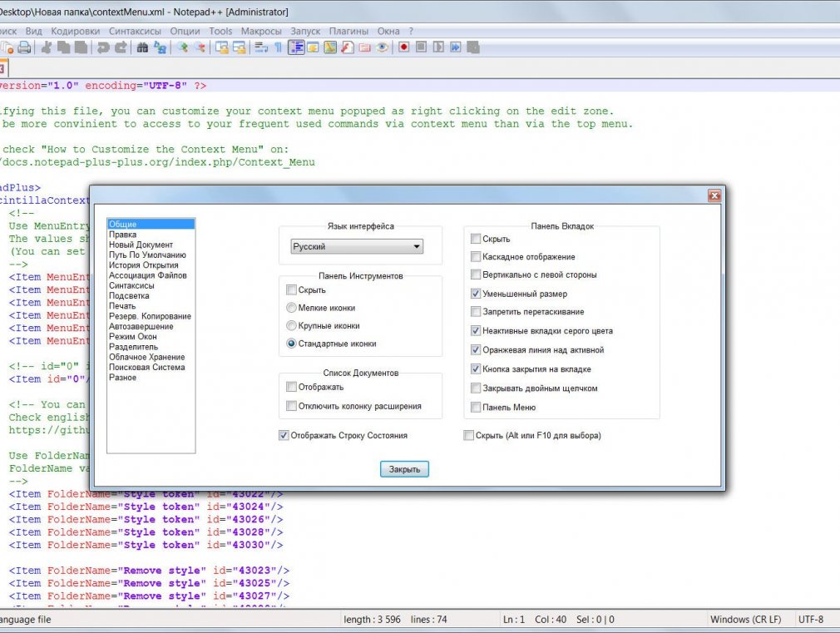840x633 pixels.
Task: Check Панель Меню checkbox
Action: coord(476,408)
